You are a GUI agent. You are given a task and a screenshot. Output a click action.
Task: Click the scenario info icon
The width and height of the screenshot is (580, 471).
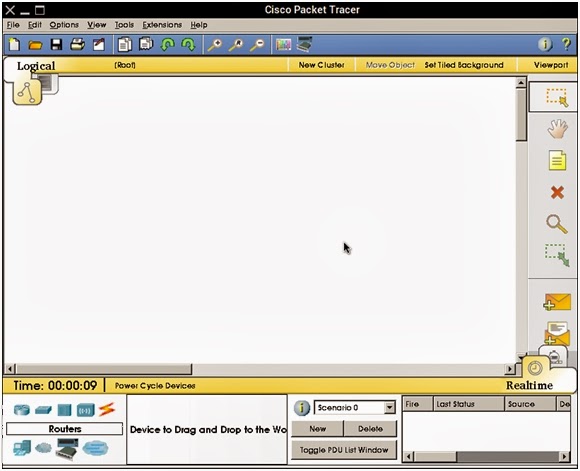click(301, 408)
